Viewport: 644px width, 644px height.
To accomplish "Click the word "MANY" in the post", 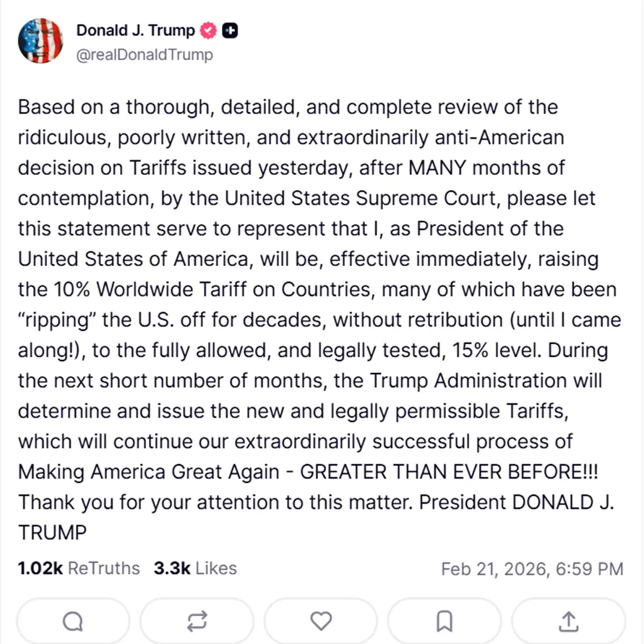I will point(439,168).
